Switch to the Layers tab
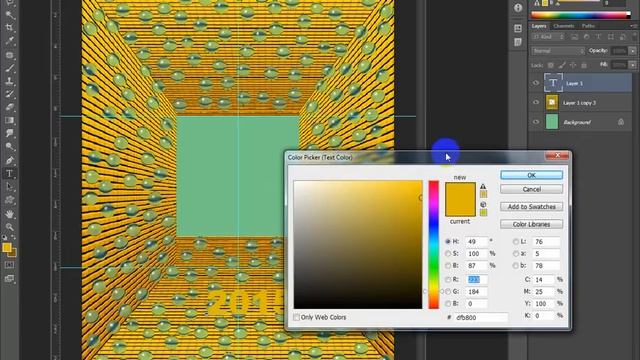This screenshot has height=360, width=640. pos(539,26)
